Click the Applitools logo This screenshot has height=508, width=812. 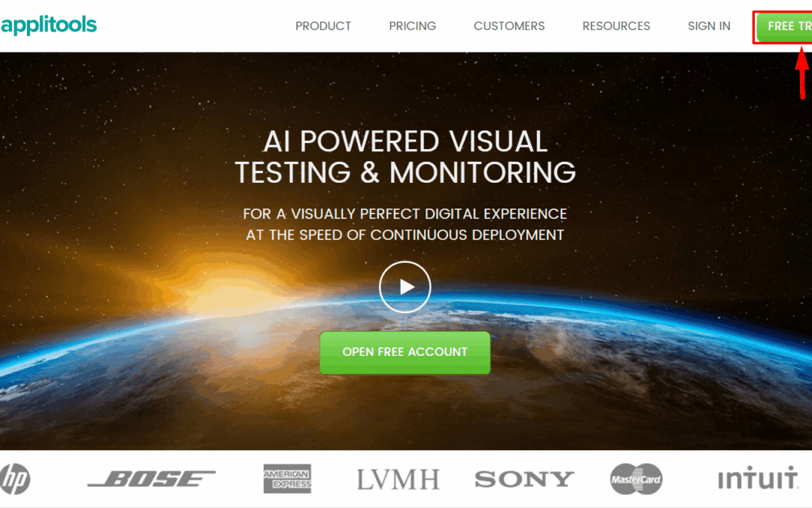(49, 25)
